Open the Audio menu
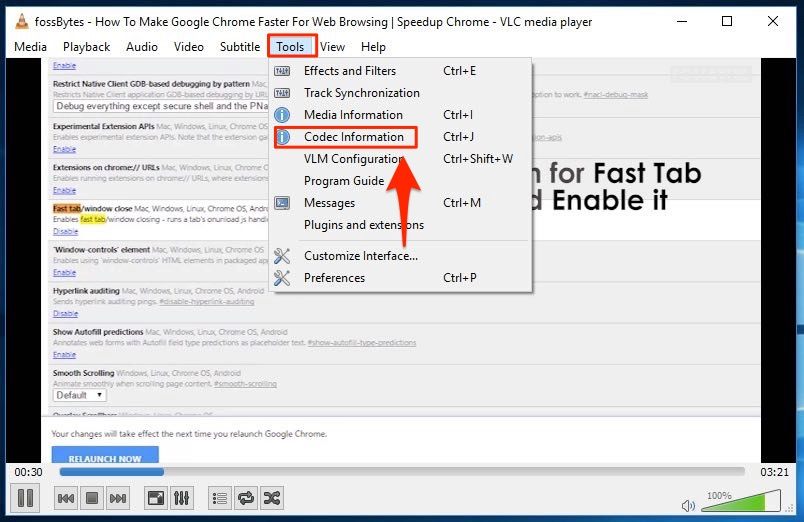 142,46
